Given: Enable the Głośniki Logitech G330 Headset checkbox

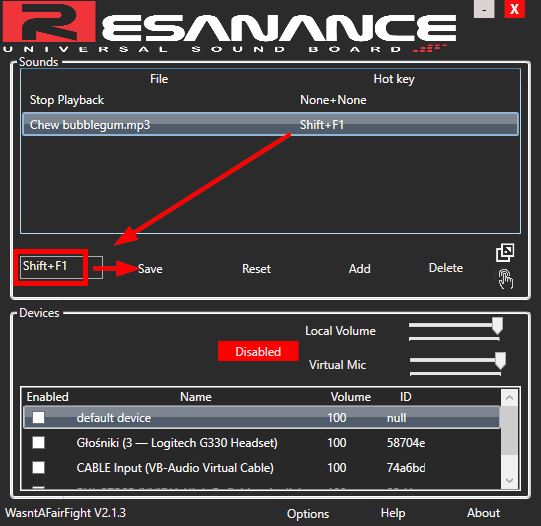Looking at the screenshot, I should 38,442.
